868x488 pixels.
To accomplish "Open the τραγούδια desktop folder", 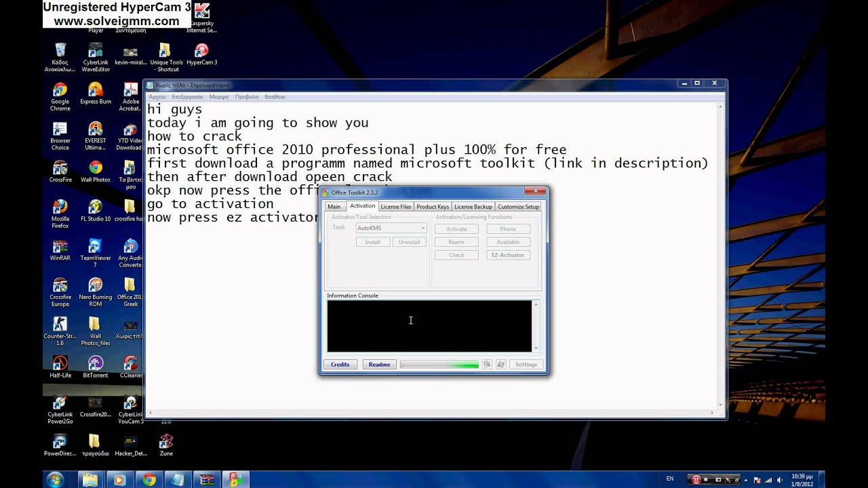I will (x=94, y=445).
